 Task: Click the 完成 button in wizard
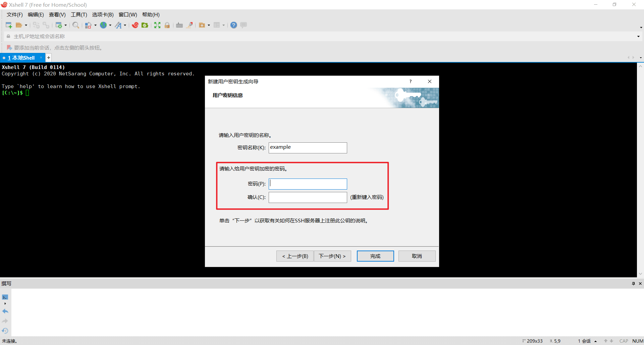375,256
